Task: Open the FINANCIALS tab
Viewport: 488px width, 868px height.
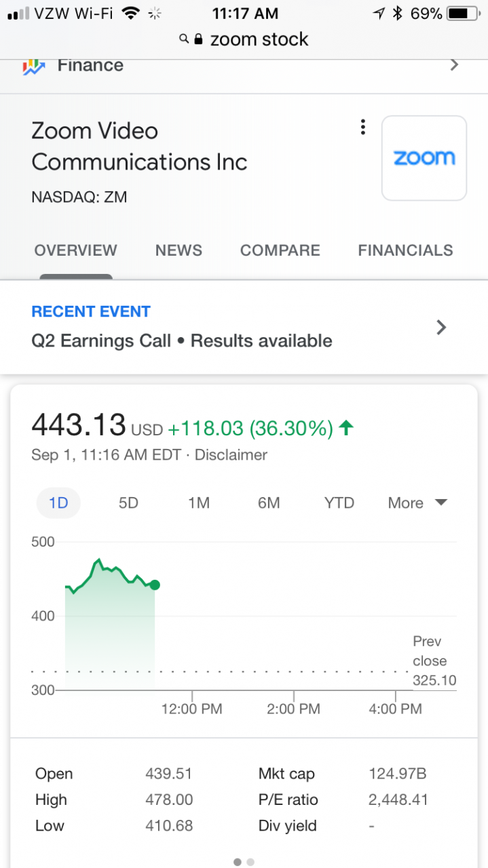Action: [x=405, y=250]
